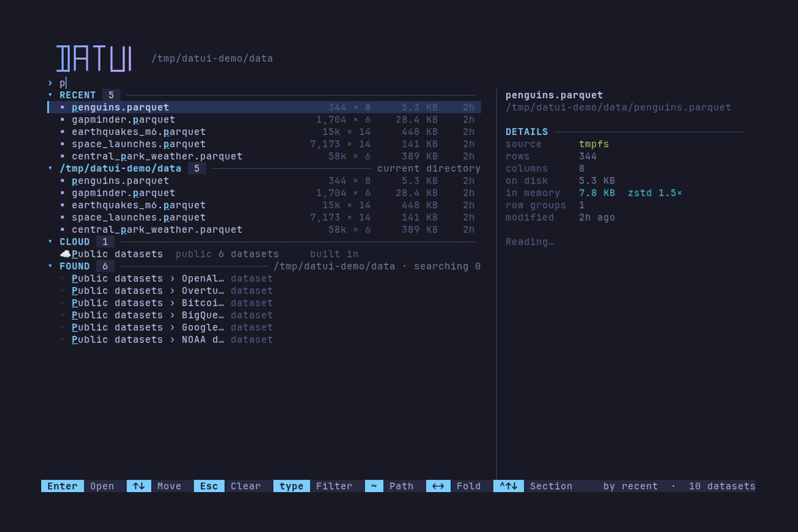Select space_launches.parquet in the RECENT section
Screen dimensions: 798x532
coord(264,144)
